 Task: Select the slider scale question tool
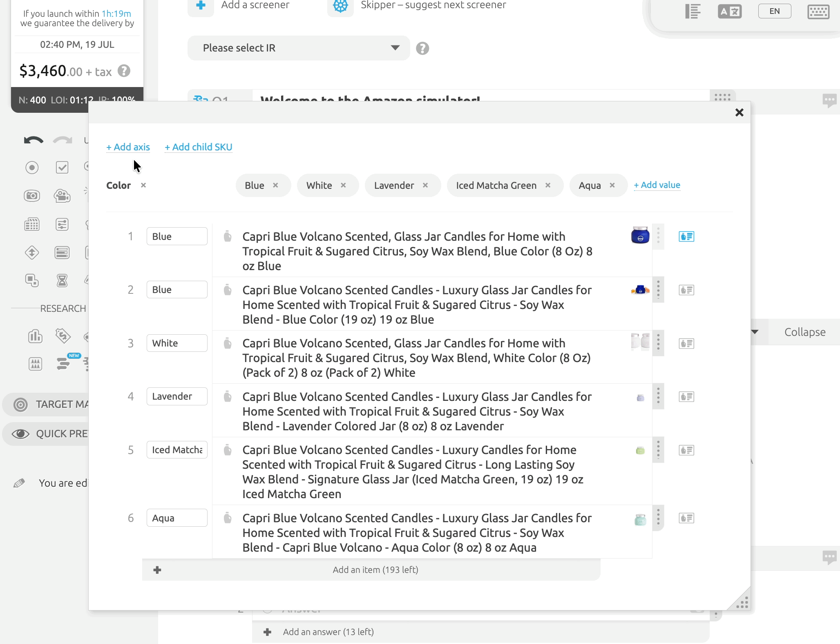pyautogui.click(x=62, y=224)
